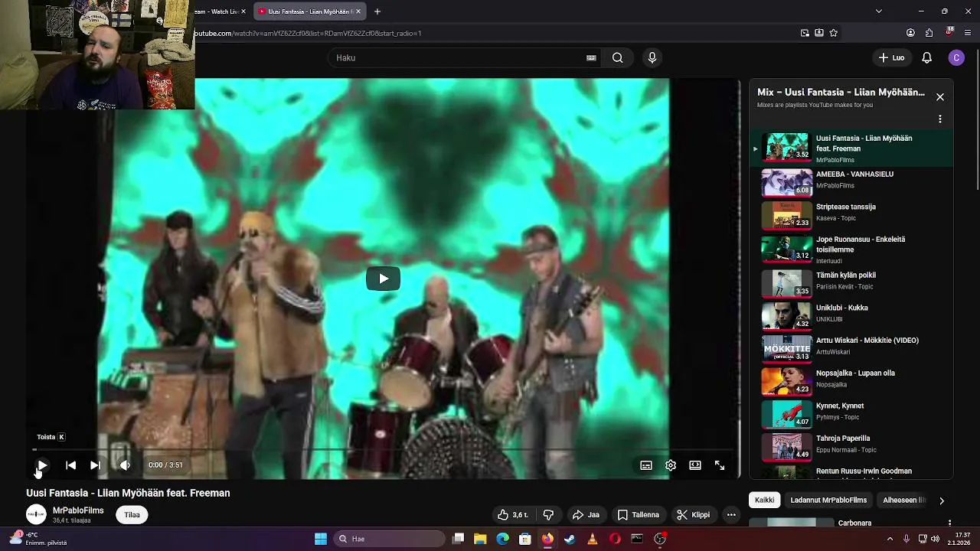Show hidden system tray icons

click(890, 539)
